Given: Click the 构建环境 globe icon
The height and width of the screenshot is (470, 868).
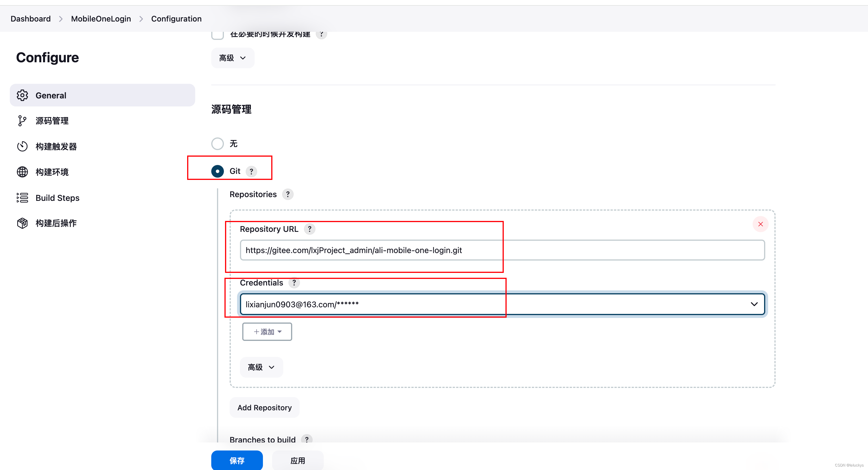Looking at the screenshot, I should coord(22,172).
